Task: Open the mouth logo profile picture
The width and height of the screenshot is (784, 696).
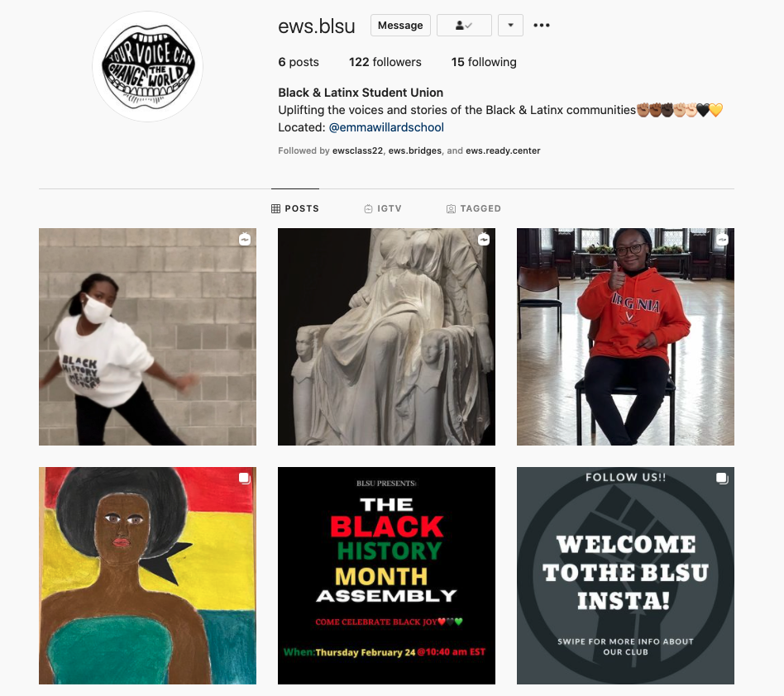Action: (148, 67)
